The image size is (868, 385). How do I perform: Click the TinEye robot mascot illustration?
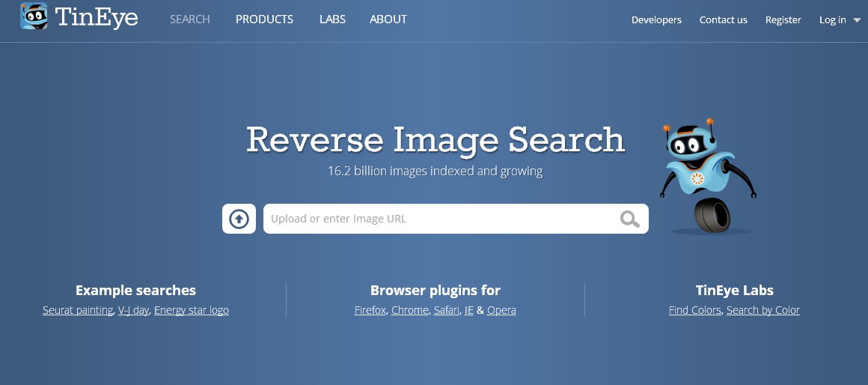708,176
